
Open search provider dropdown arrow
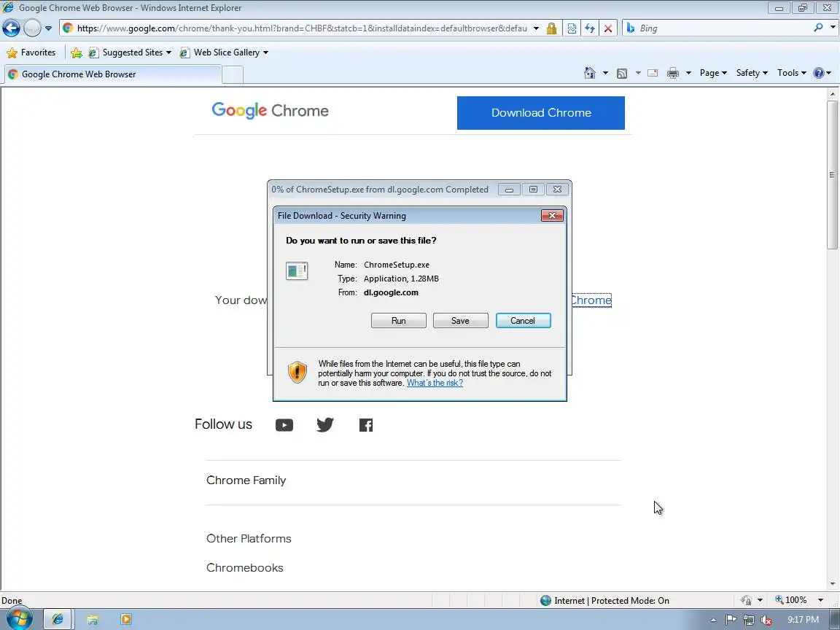click(833, 26)
